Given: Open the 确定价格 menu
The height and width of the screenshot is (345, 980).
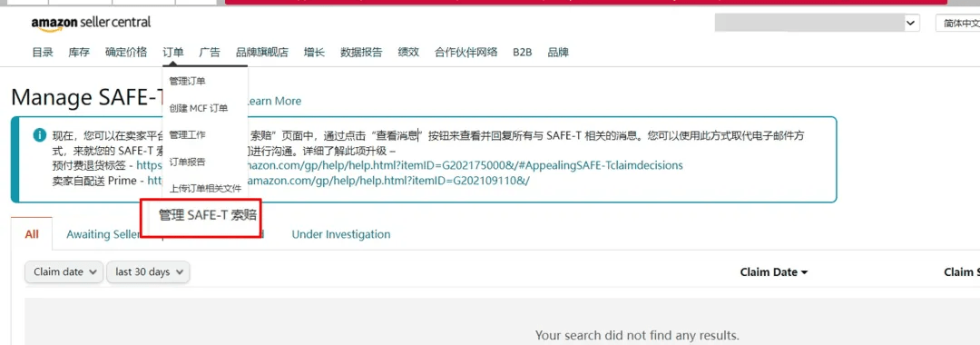Looking at the screenshot, I should point(126,53).
